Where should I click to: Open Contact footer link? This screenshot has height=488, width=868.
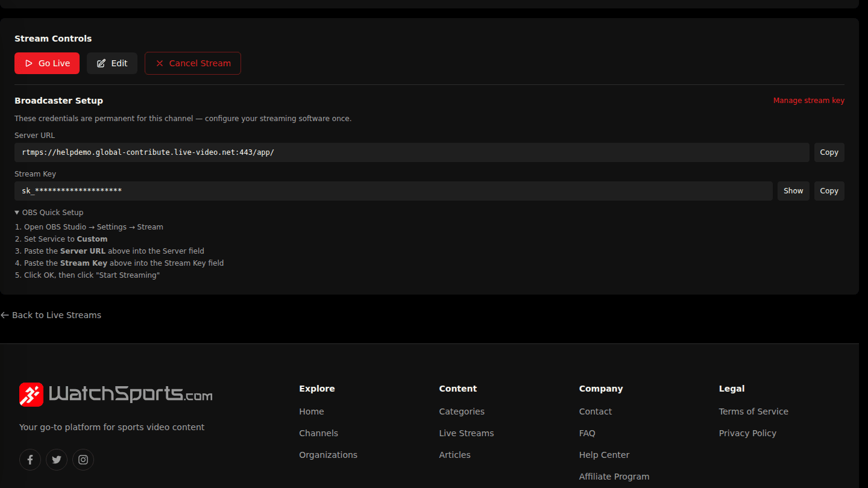pos(596,411)
